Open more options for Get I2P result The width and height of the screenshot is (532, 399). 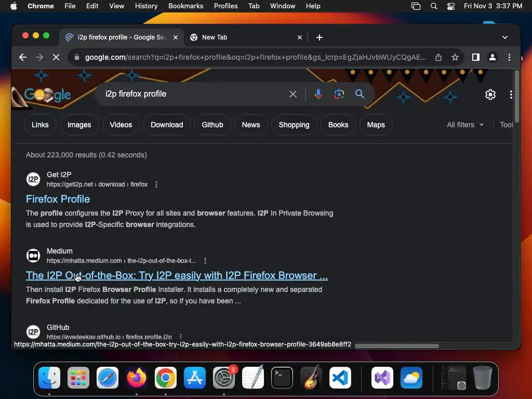pos(156,184)
